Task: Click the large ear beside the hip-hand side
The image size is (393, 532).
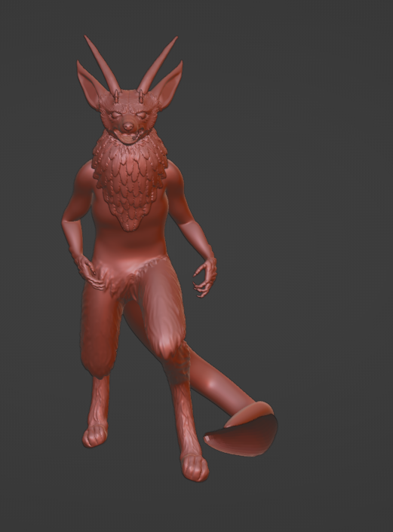Action: tap(89, 85)
